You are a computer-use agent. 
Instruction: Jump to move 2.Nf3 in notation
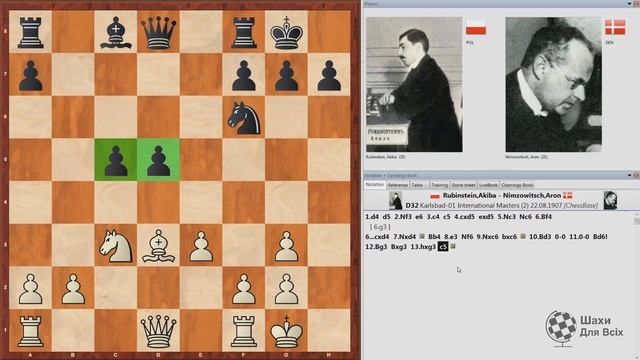pyautogui.click(x=402, y=217)
